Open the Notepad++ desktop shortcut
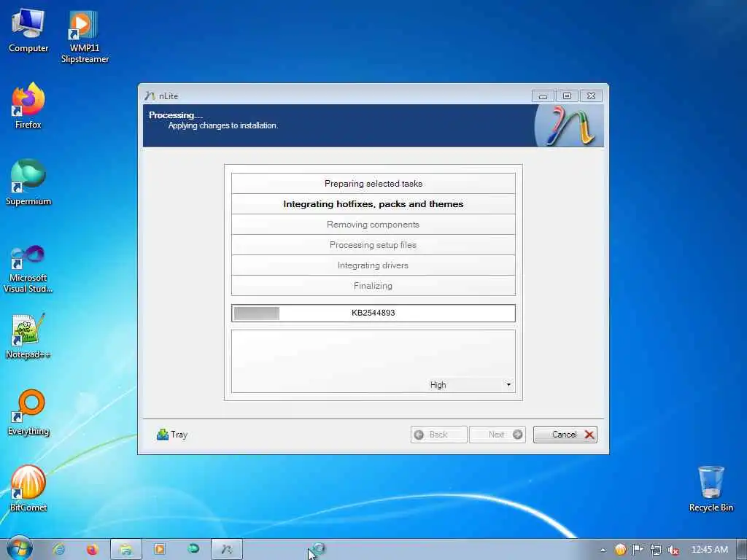 pos(28,336)
